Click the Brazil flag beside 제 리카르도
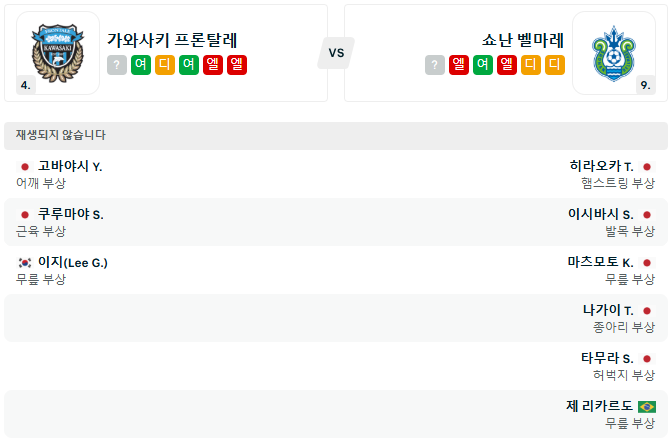The image size is (670, 439). click(x=646, y=406)
